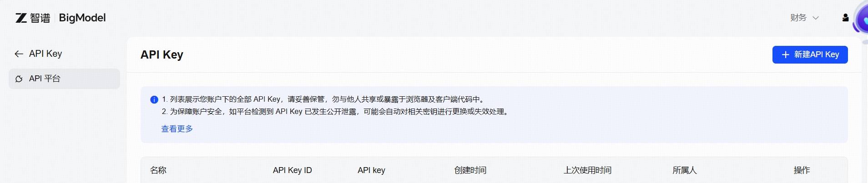The width and height of the screenshot is (868, 183).
Task: Click the plus icon on 新建API Key
Action: tap(785, 55)
